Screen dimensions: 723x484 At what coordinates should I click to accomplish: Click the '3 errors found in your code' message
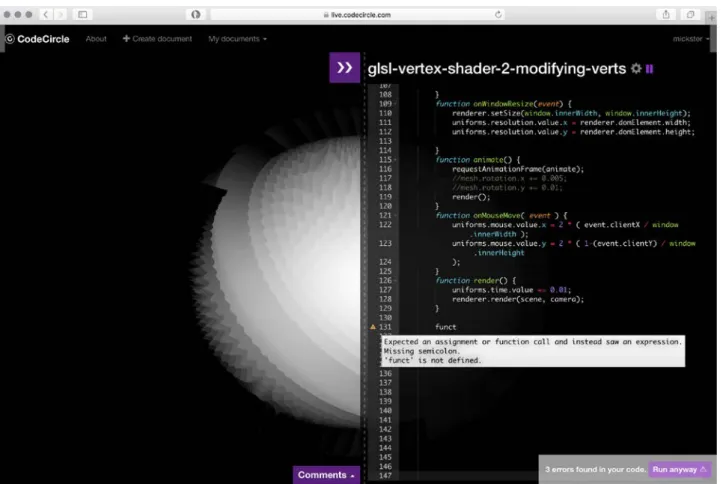[595, 469]
